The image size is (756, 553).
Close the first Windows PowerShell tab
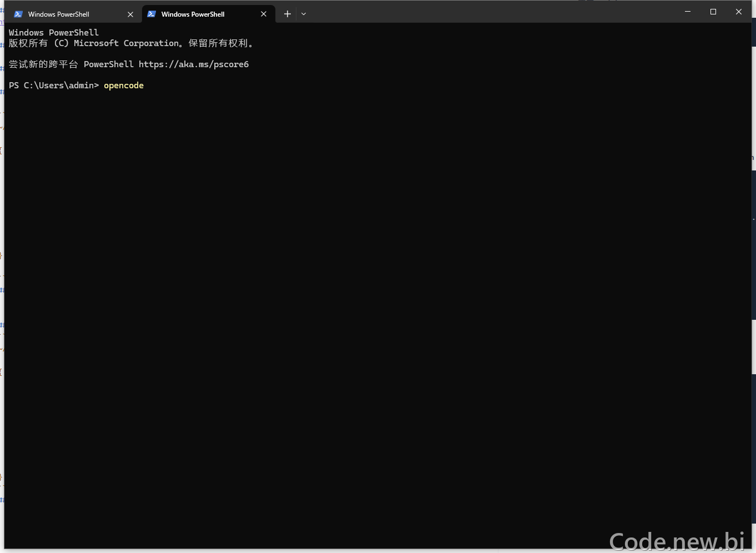tap(130, 14)
